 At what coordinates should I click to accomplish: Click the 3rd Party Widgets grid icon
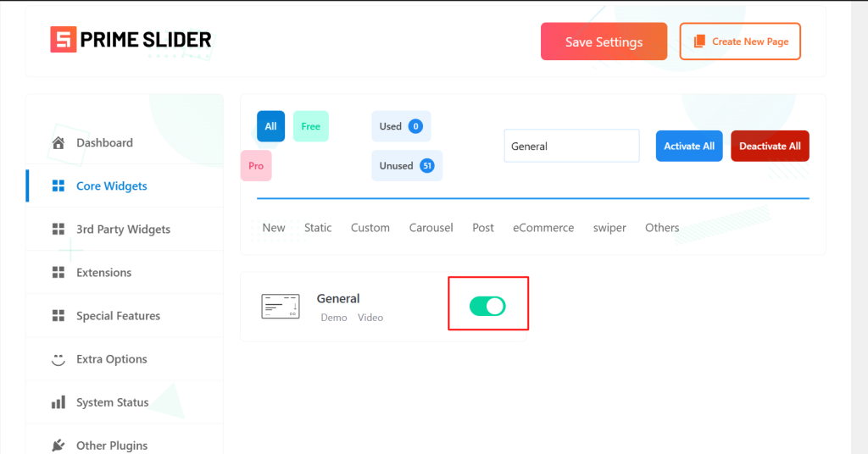click(58, 229)
